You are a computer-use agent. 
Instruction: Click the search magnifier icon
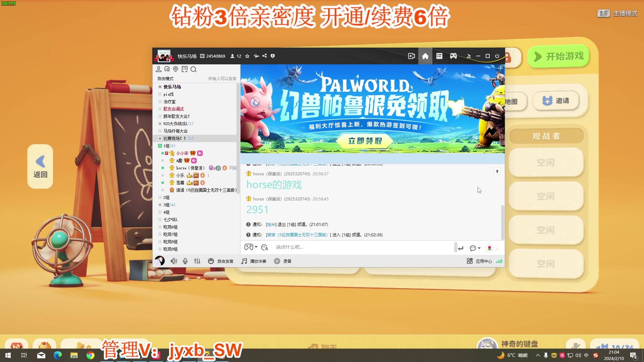coord(194,69)
